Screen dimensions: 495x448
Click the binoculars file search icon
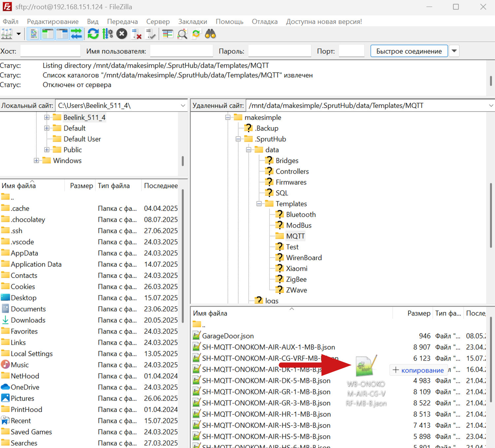coord(210,34)
